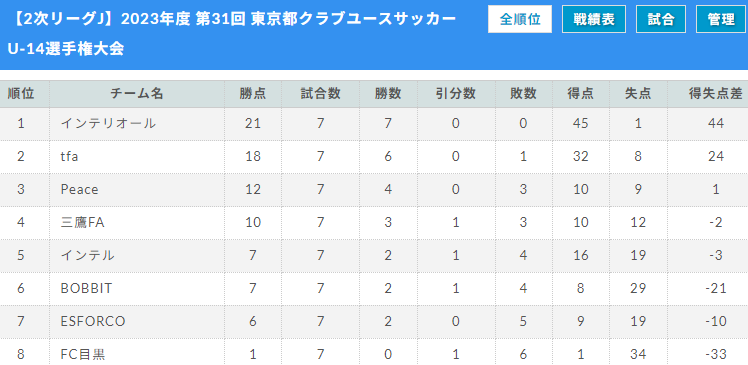Click the チーム名 column header
The height and width of the screenshot is (365, 748).
(x=137, y=94)
